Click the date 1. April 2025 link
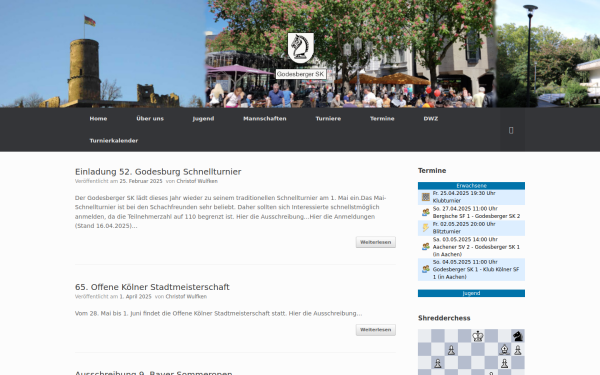The width and height of the screenshot is (600, 375). point(135,297)
